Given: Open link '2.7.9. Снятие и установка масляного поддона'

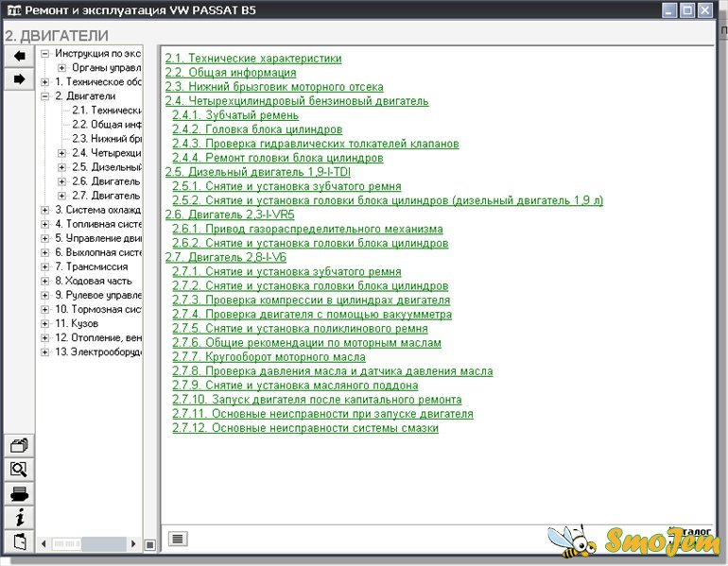Looking at the screenshot, I should 295,386.
